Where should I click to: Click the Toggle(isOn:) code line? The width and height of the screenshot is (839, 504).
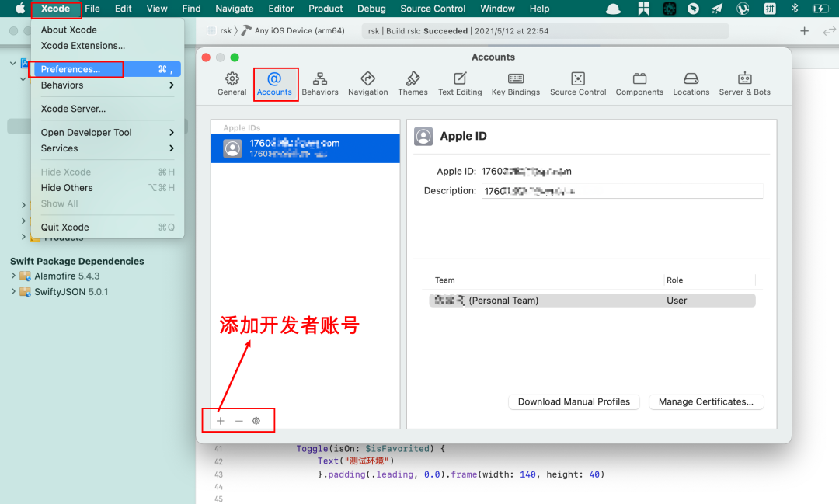click(x=371, y=448)
